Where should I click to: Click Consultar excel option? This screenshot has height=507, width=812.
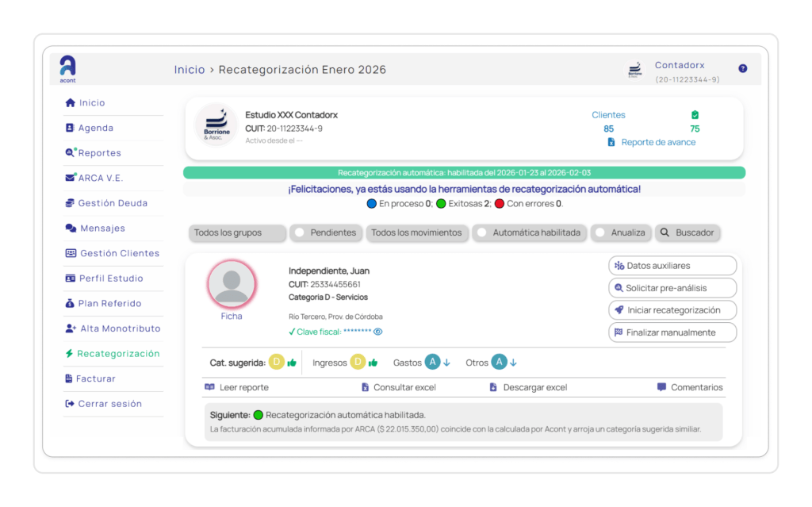398,387
